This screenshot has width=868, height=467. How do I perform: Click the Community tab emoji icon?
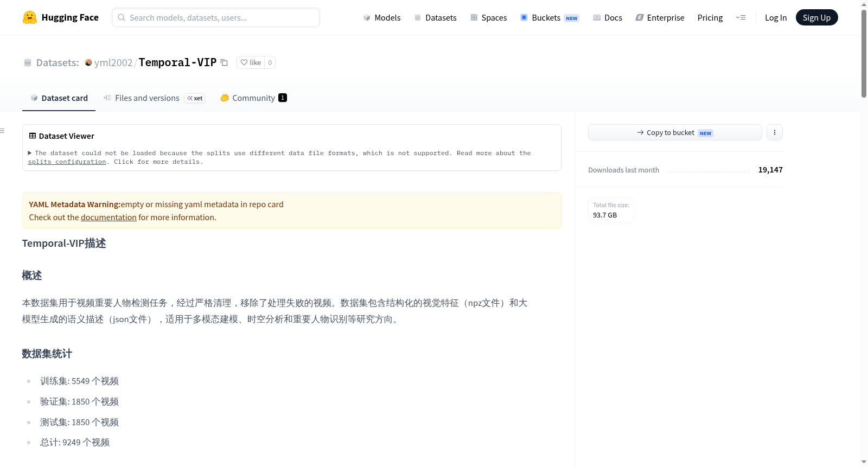point(225,98)
